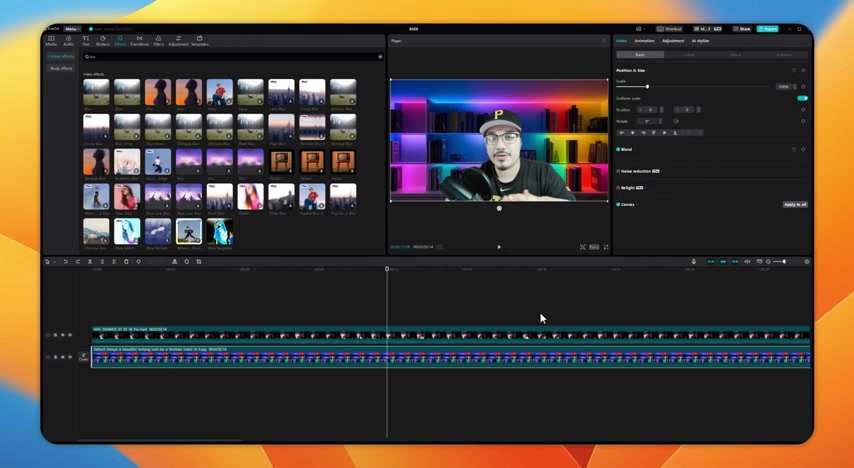Viewport: 854px width, 468px height.
Task: Lock the upper video track
Action: [56, 335]
